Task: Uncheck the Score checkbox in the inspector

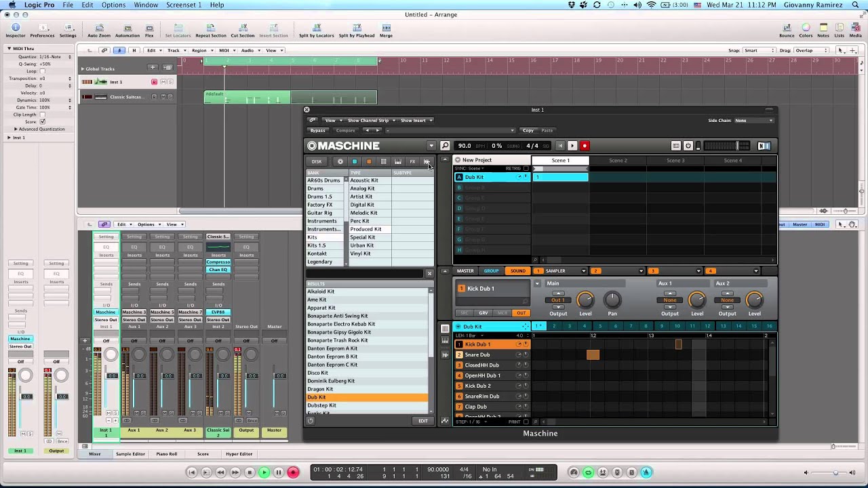Action: 42,122
